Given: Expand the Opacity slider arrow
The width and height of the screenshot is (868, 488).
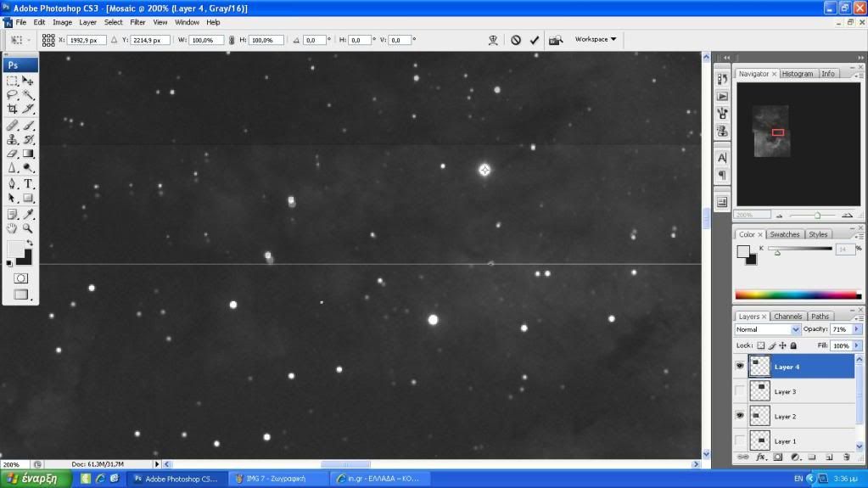Looking at the screenshot, I should (x=857, y=329).
